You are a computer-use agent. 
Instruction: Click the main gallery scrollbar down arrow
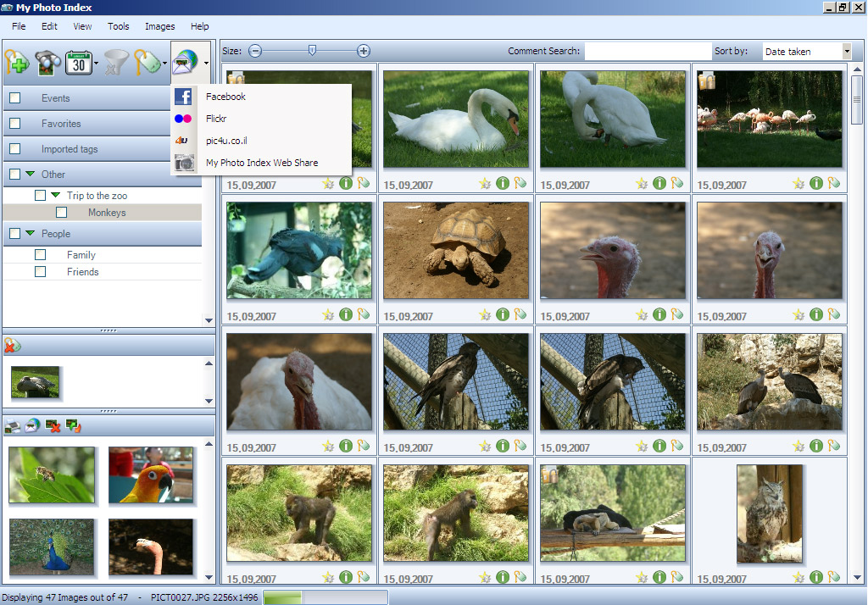click(857, 577)
